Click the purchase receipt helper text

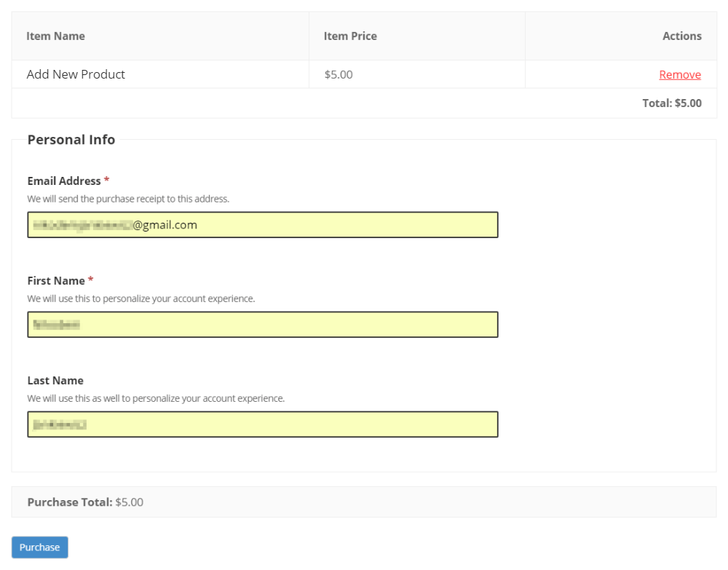[x=128, y=199]
